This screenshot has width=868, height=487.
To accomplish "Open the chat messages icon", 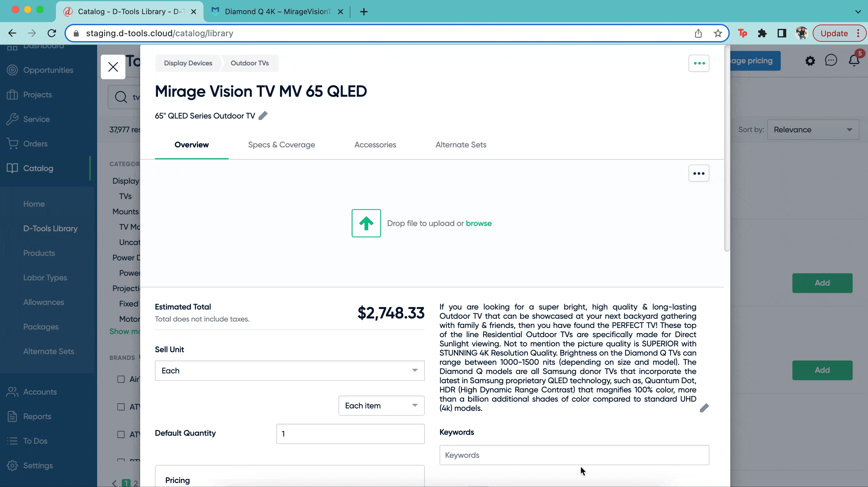I will (831, 60).
